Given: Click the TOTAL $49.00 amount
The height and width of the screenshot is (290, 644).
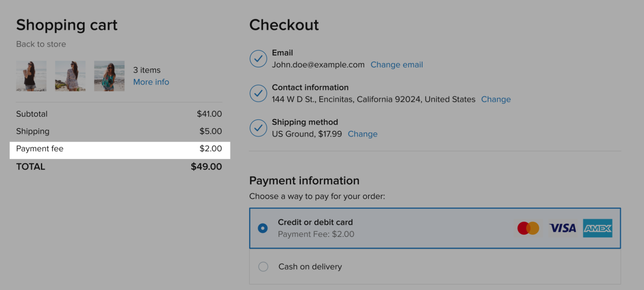Looking at the screenshot, I should (206, 166).
